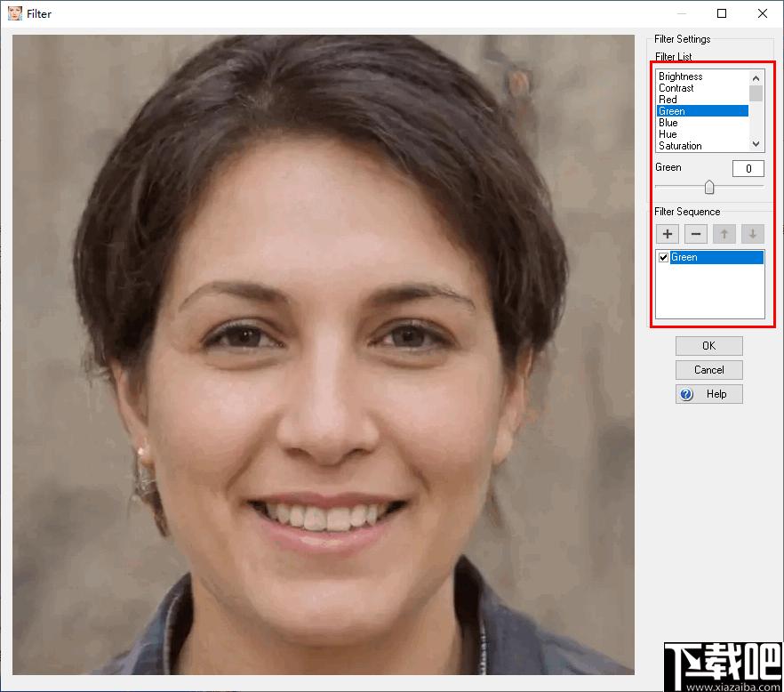Screen dimensions: 784x692
Task: Click the Green value input field
Action: pos(748,169)
